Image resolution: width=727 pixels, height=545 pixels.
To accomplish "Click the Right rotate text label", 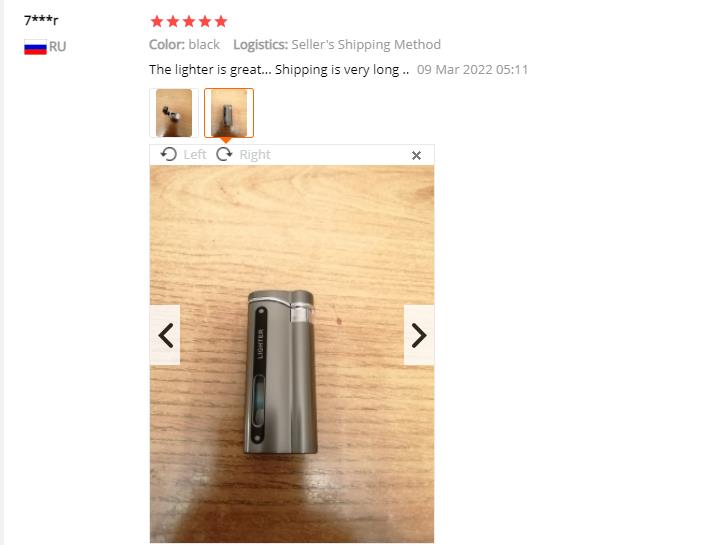I will (255, 154).
